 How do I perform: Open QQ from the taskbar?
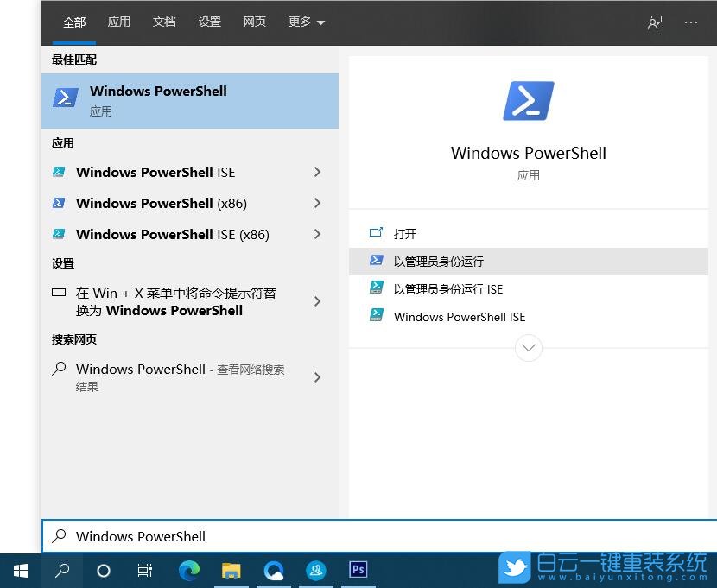pyautogui.click(x=315, y=570)
